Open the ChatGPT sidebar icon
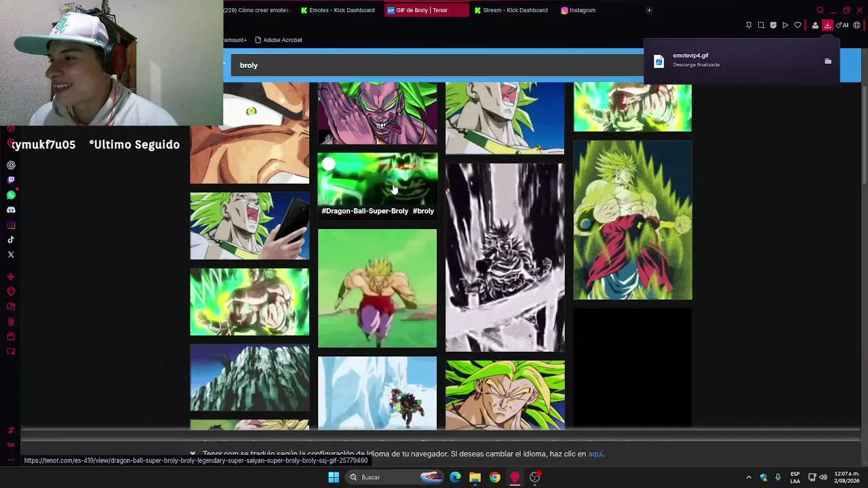868x488 pixels. pos(11,165)
